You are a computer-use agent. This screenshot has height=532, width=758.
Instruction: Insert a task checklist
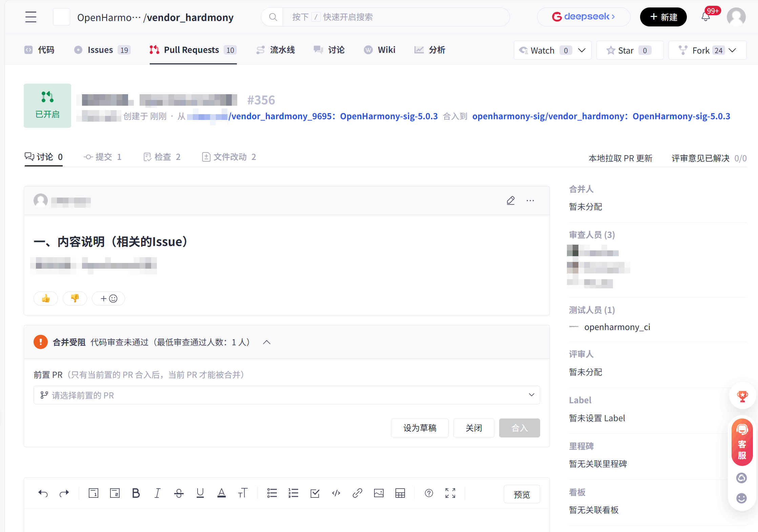point(315,493)
